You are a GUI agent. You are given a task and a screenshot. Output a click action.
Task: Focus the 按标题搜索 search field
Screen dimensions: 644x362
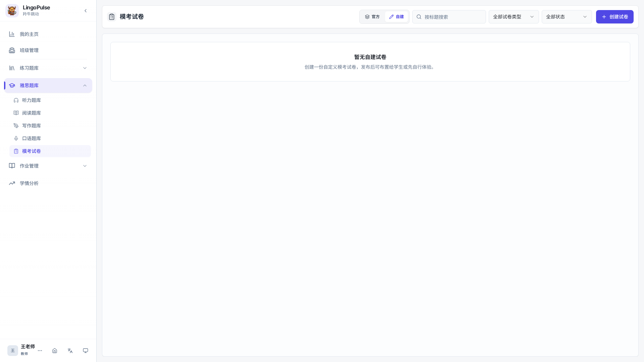(x=449, y=17)
